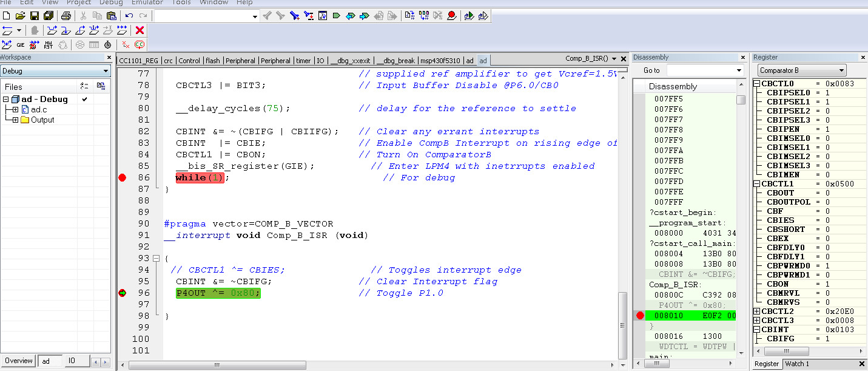Collapse the ad - Debug project node
This screenshot has width=868, height=371.
pyautogui.click(x=6, y=100)
